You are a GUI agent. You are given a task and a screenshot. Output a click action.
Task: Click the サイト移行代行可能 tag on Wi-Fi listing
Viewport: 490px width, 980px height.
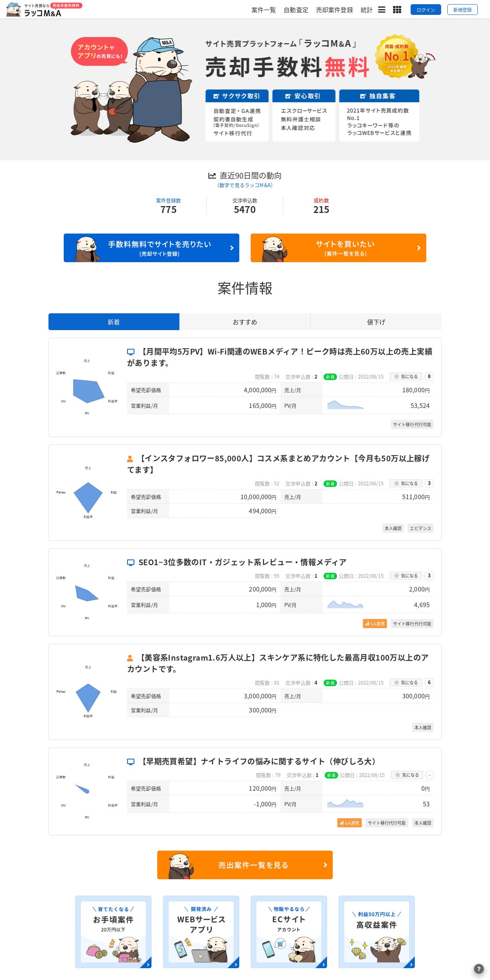(x=412, y=424)
